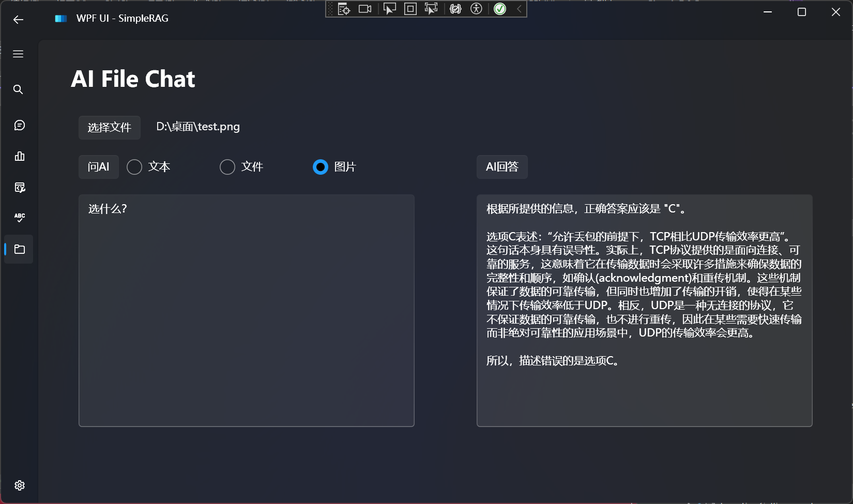Click the back arrow in title bar
853x504 pixels.
click(19, 20)
